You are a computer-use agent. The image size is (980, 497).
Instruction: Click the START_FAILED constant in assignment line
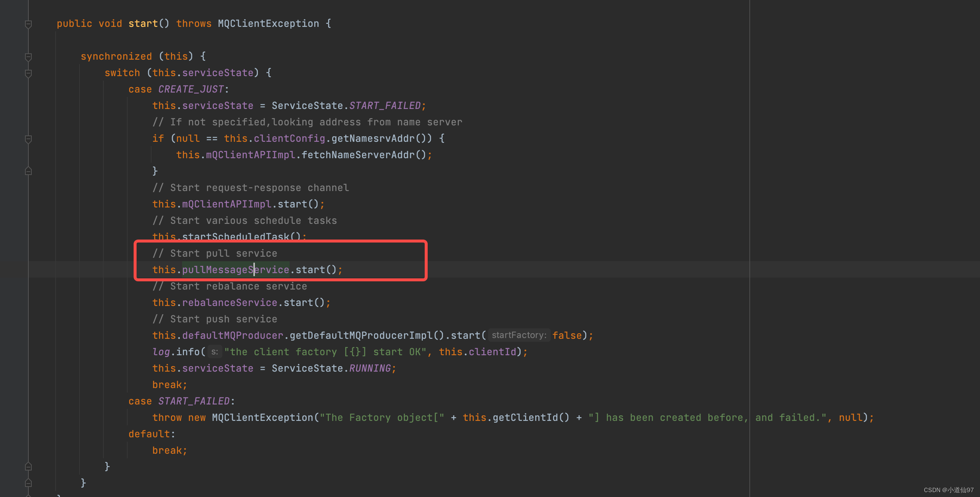pos(385,105)
